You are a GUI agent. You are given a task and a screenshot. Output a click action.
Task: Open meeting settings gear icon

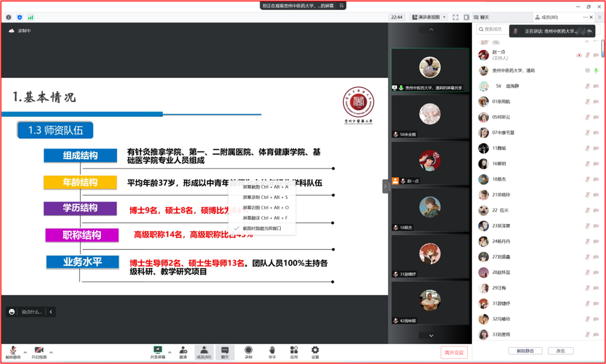tap(315, 352)
